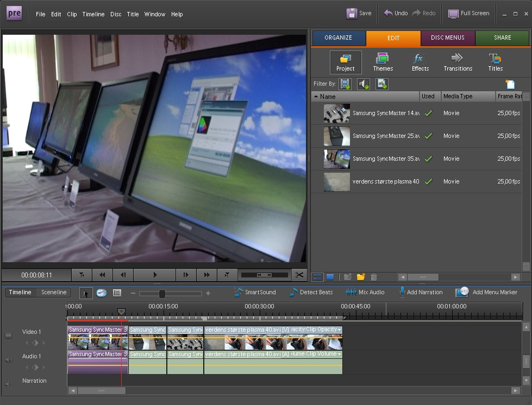The width and height of the screenshot is (532, 405).
Task: Click the Add Menu Marker disc icon
Action: tap(462, 292)
